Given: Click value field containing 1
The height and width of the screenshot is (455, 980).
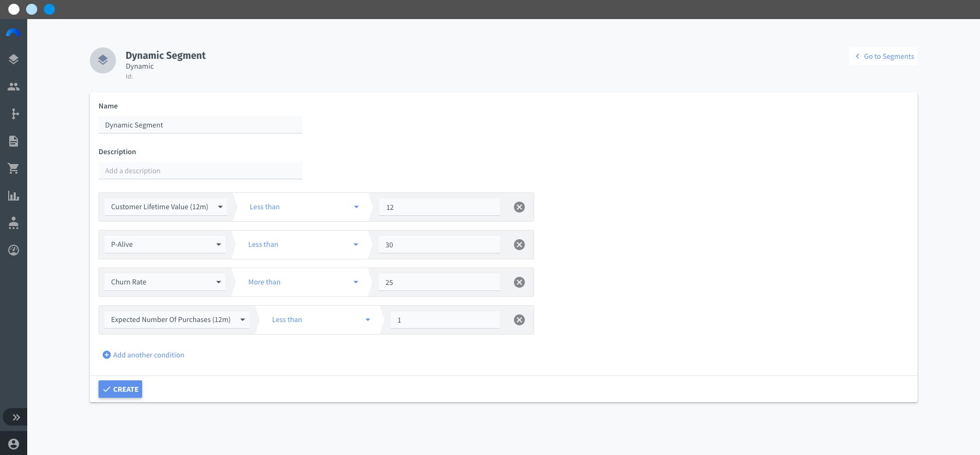Looking at the screenshot, I should click(x=445, y=320).
